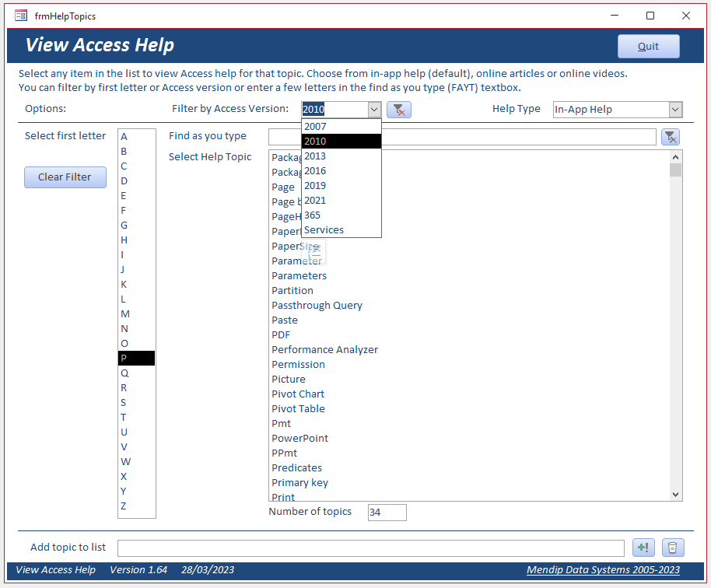Click the Clear Filter button

[65, 177]
